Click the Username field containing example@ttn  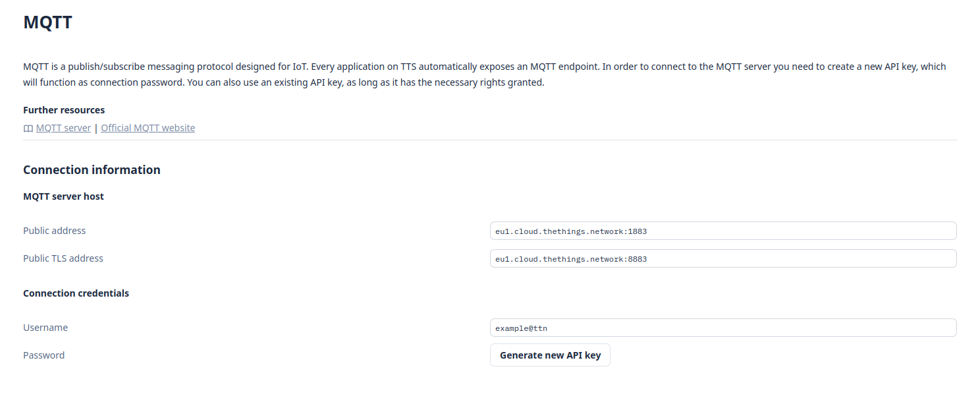(722, 328)
